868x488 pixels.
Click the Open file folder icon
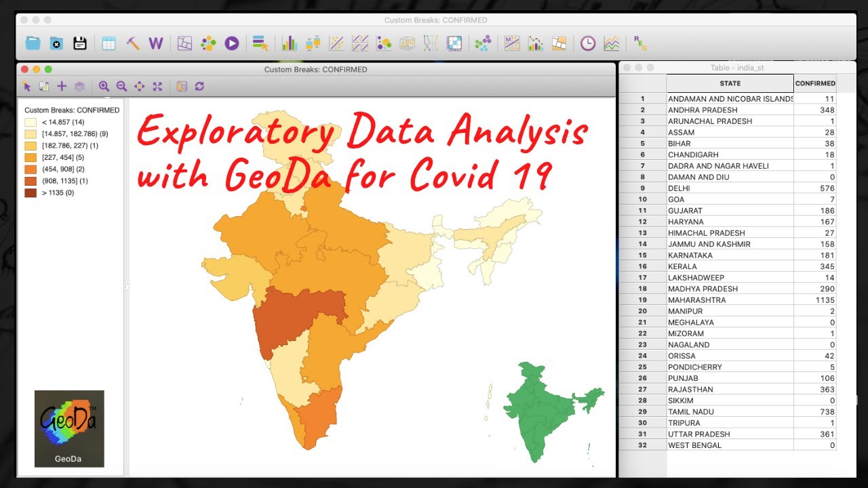pos(33,43)
